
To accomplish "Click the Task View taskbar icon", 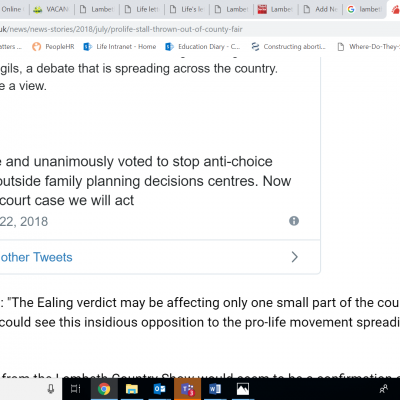I will click(x=76, y=389).
